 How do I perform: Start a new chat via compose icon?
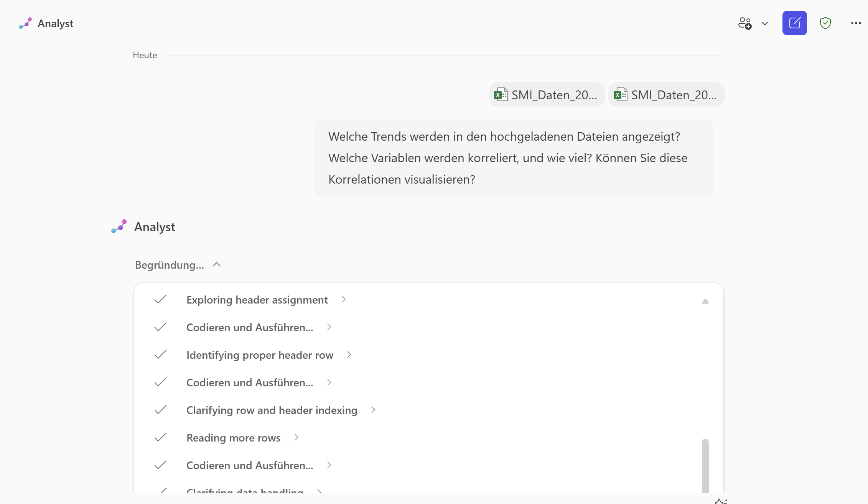coord(794,23)
